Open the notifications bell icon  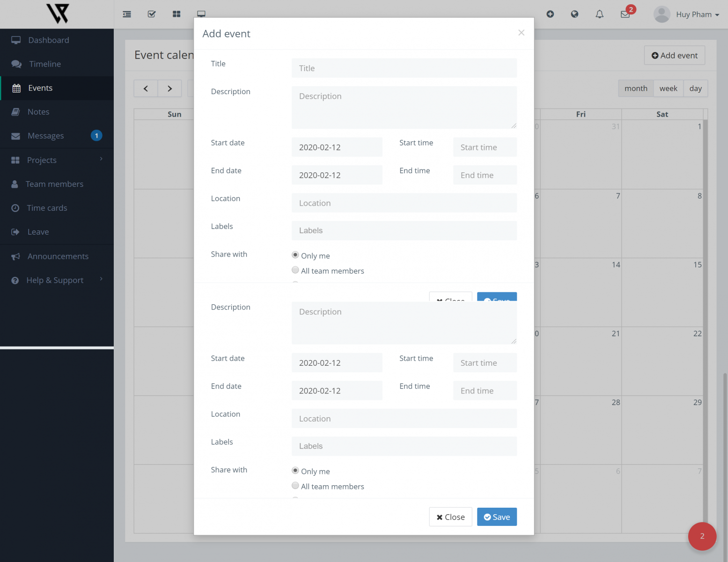point(599,14)
